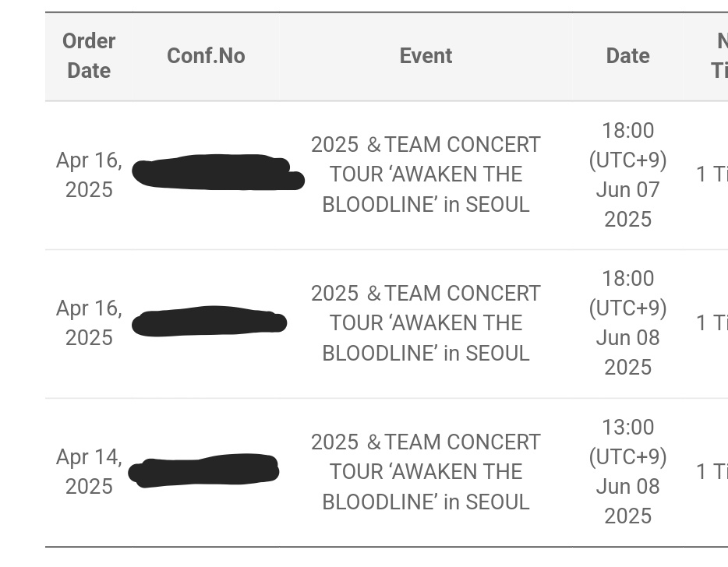Viewport: 728px width, 567px height.
Task: Select the Jun 08 18:00 &TEAM concert event title
Action: (426, 323)
